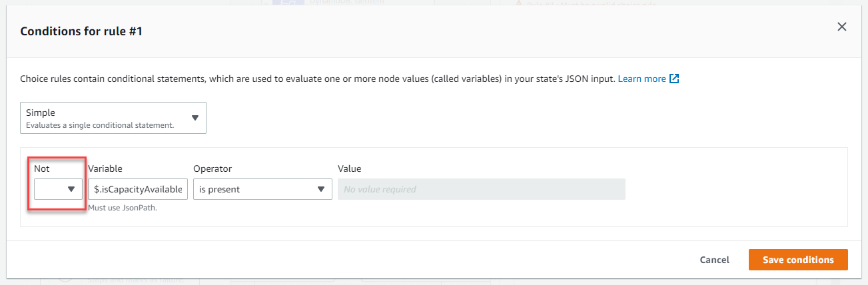Click the Not field's triangle arrow icon
The height and width of the screenshot is (285, 868).
point(71,189)
